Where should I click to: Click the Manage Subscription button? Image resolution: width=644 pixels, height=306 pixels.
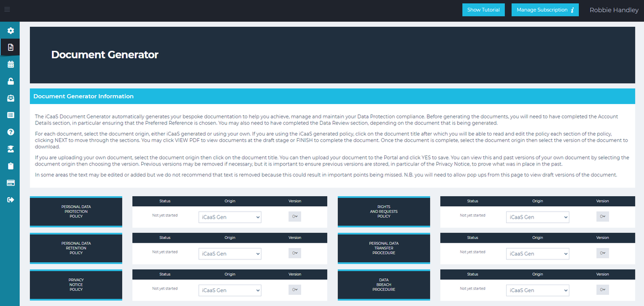pos(545,10)
